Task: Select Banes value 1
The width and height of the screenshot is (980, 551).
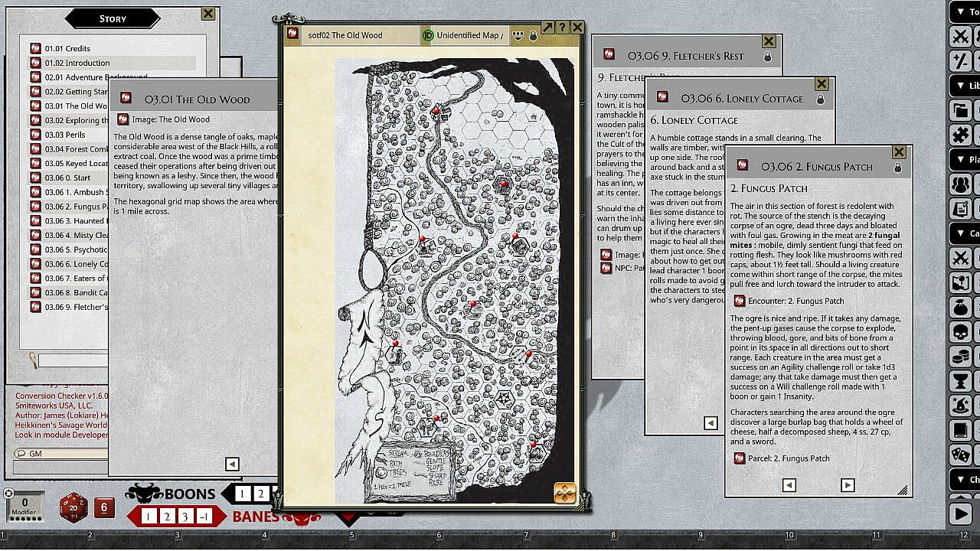Action: tap(149, 517)
